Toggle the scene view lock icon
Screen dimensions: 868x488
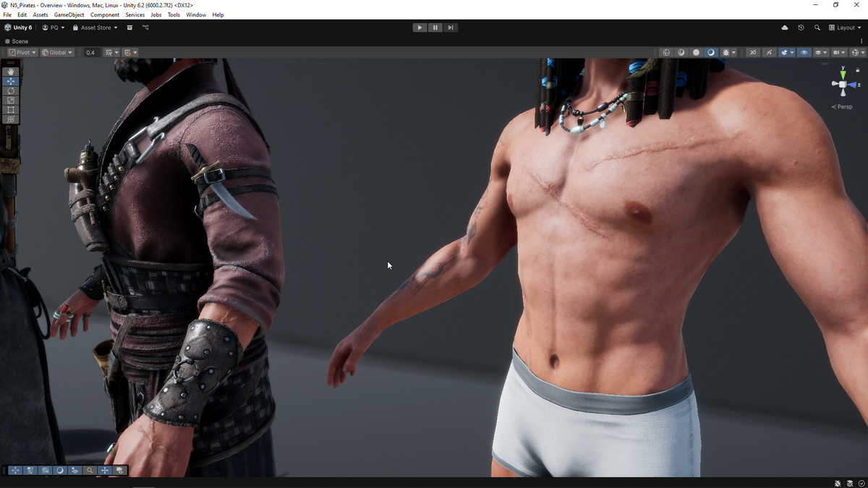pos(858,70)
